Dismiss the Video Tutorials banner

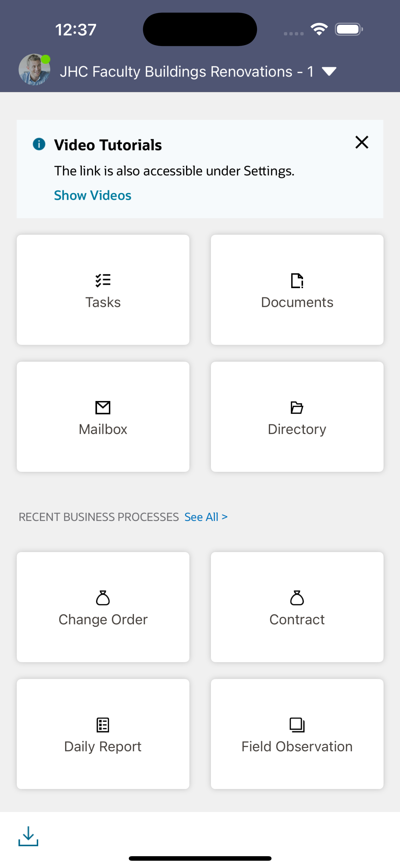click(362, 143)
